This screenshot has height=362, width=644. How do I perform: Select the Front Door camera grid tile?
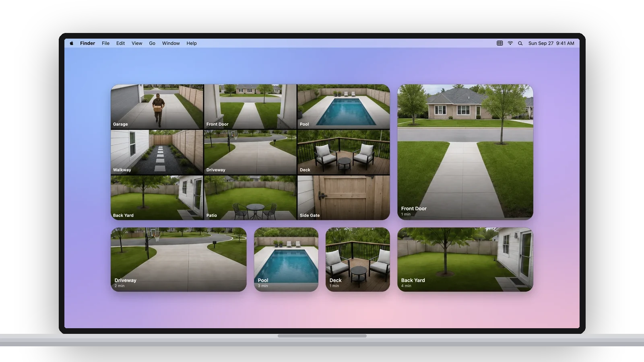coord(250,107)
